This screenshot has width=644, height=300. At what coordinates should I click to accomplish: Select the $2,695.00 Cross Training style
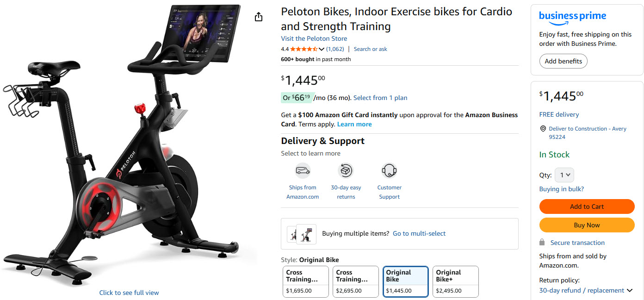pyautogui.click(x=355, y=281)
